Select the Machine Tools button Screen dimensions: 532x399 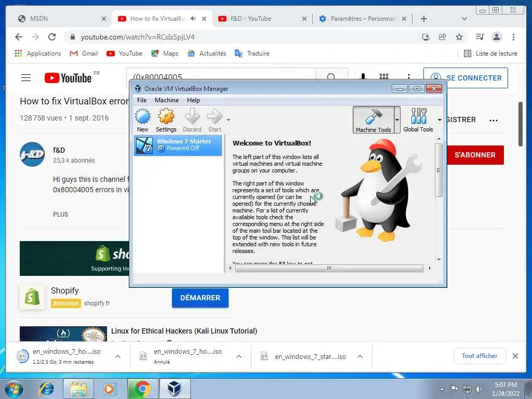coord(373,120)
